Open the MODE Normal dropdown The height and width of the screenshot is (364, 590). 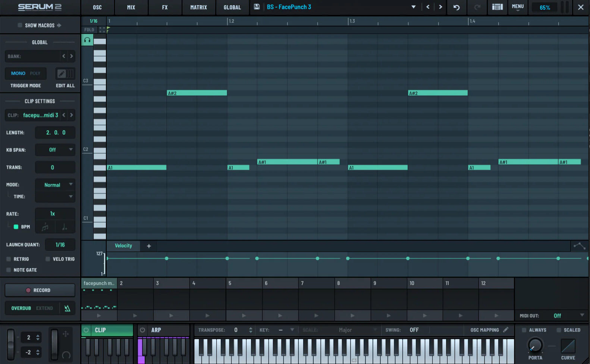55,185
